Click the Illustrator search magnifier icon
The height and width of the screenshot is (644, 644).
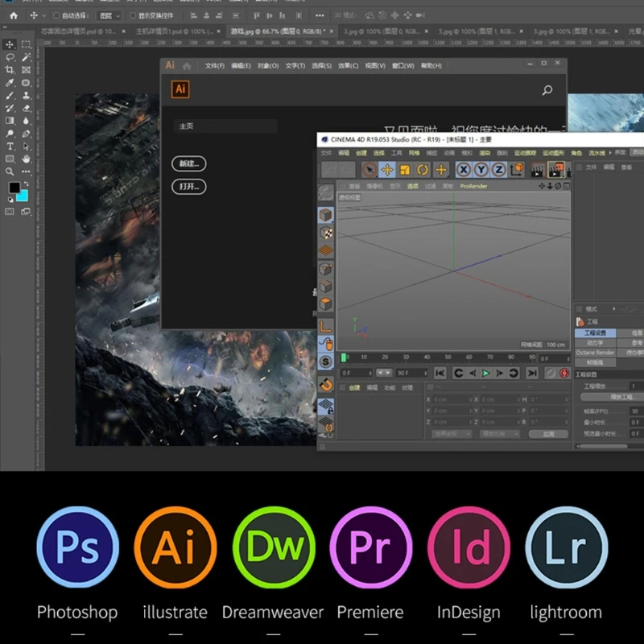tap(547, 91)
